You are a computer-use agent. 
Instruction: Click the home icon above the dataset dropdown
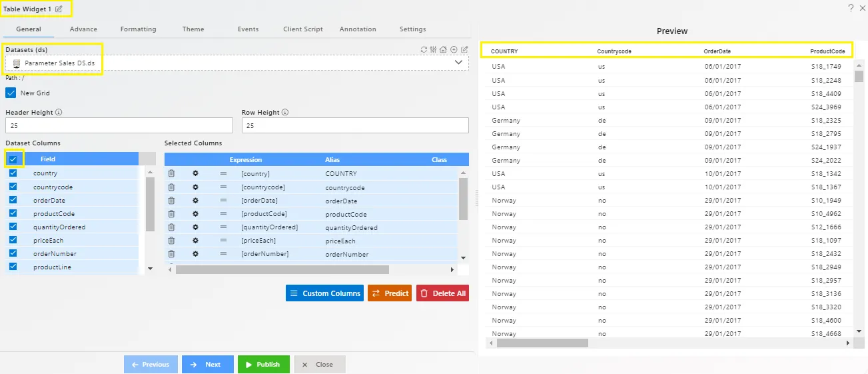click(443, 49)
